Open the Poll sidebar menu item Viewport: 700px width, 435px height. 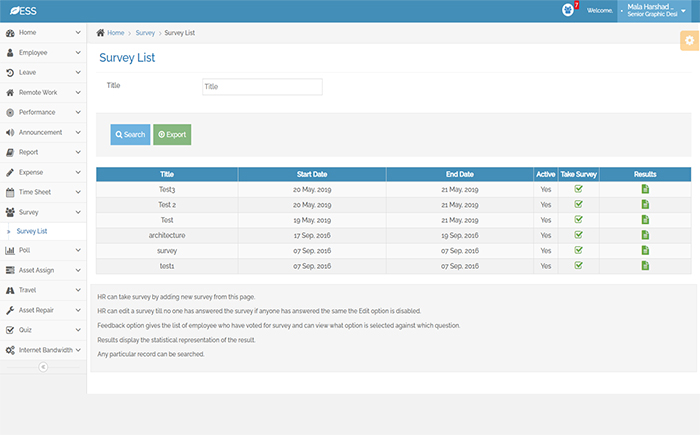[x=43, y=251]
